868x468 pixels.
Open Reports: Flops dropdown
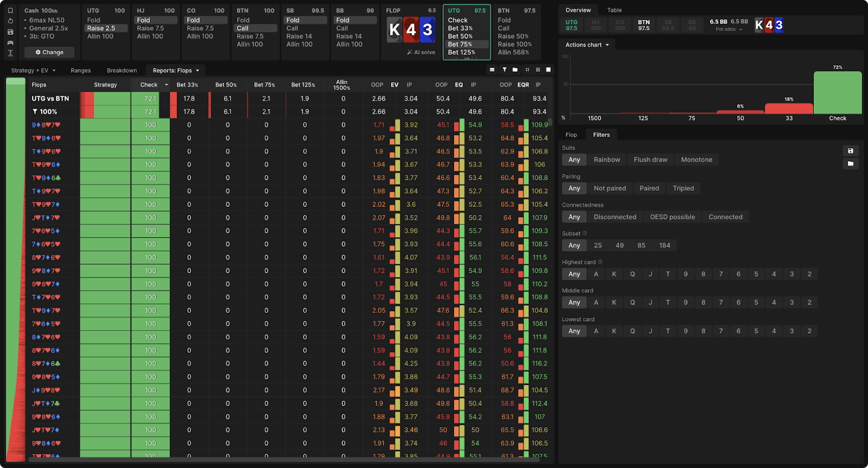pyautogui.click(x=176, y=71)
